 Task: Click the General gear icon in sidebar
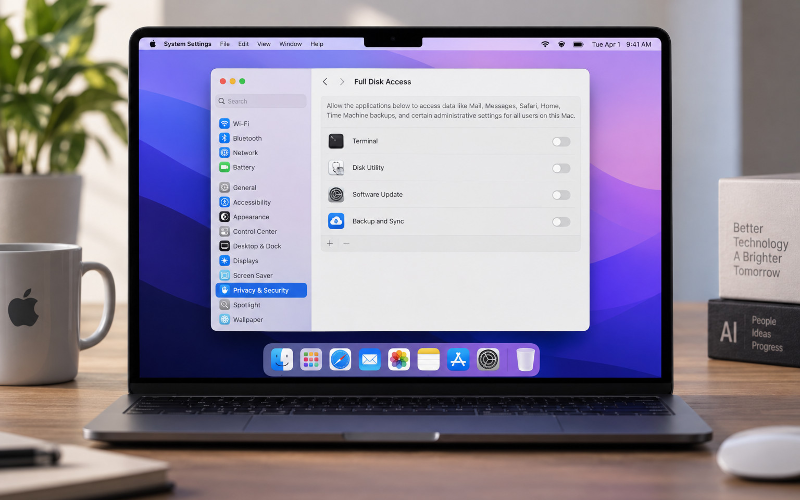(224, 187)
